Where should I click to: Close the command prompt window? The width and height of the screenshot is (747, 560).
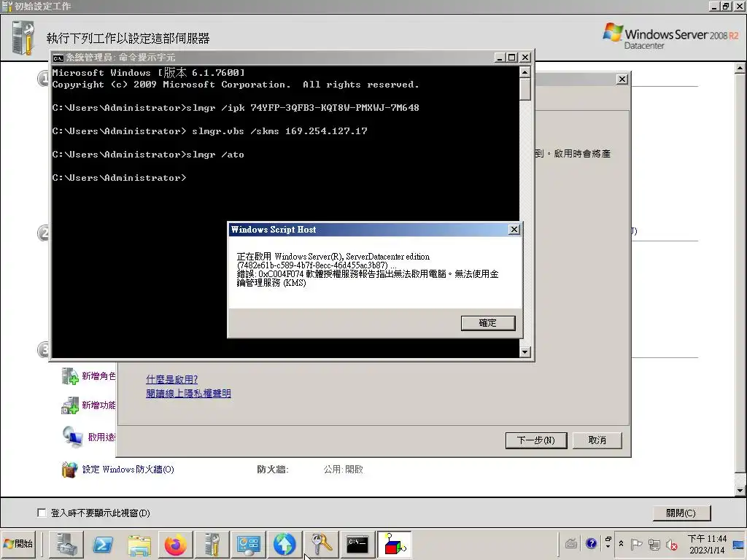click(525, 58)
